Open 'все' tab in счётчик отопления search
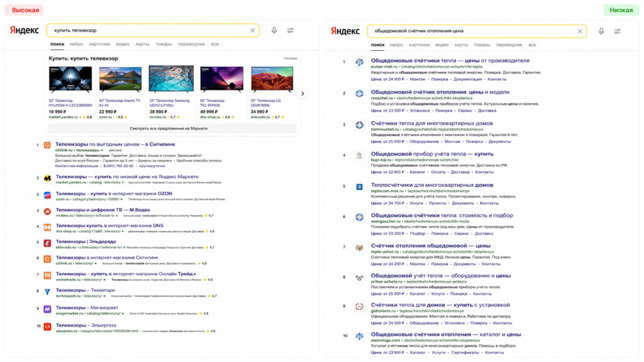This screenshot has height=362, width=644. 532,45
